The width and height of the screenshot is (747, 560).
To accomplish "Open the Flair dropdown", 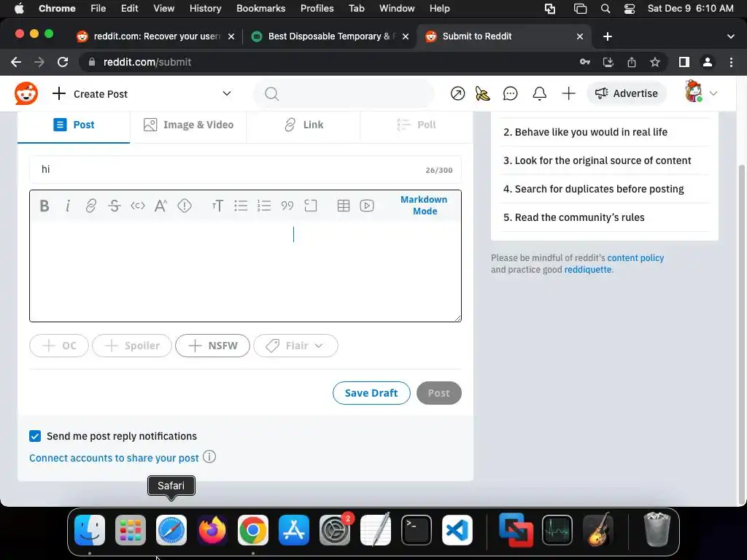I will 296,346.
